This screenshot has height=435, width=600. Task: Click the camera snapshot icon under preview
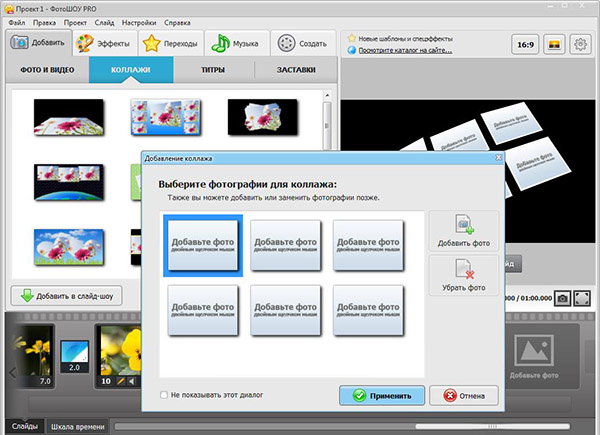point(562,298)
